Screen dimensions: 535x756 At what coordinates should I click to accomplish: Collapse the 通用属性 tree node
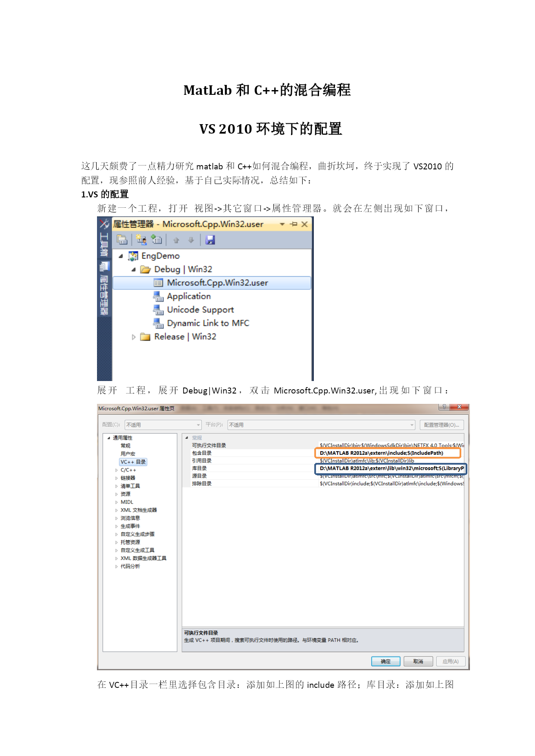point(109,438)
